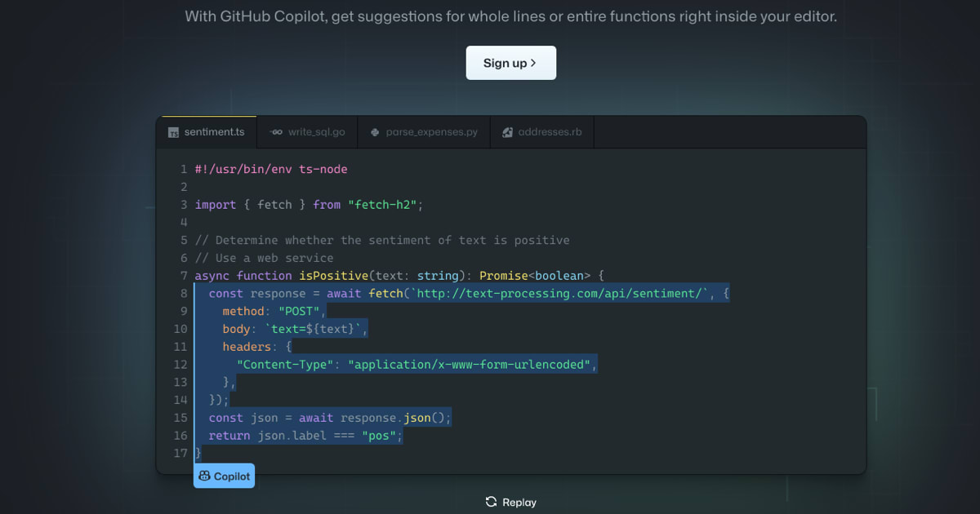
Task: Click the Copilot badge below the code
Action: 224,476
